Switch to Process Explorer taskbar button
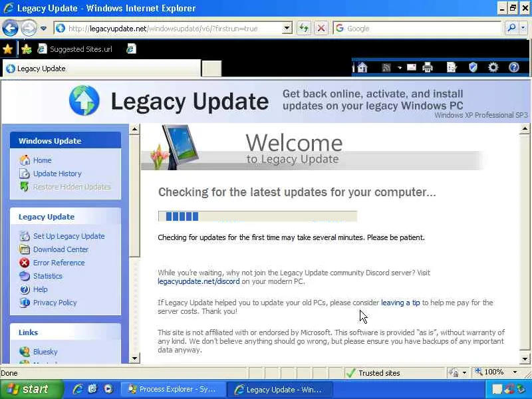This screenshot has width=532, height=399. coord(173,390)
